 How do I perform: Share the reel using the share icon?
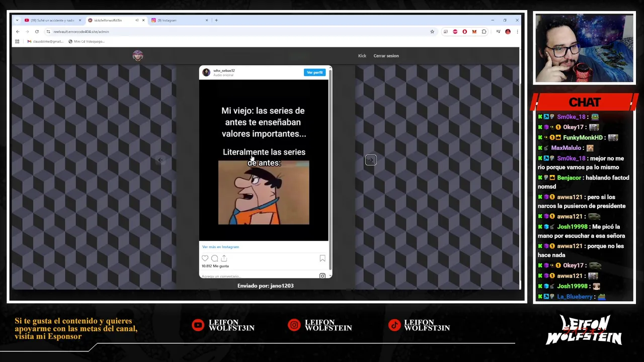tap(224, 258)
